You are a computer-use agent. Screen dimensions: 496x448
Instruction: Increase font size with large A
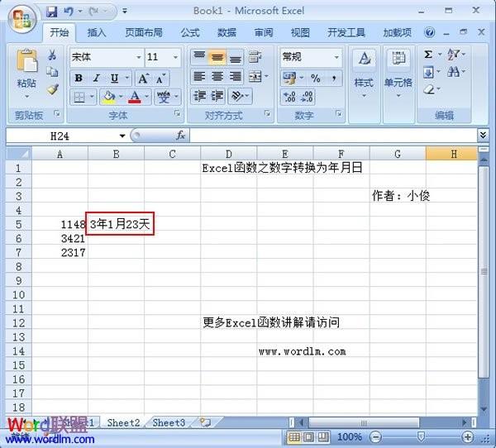143,79
